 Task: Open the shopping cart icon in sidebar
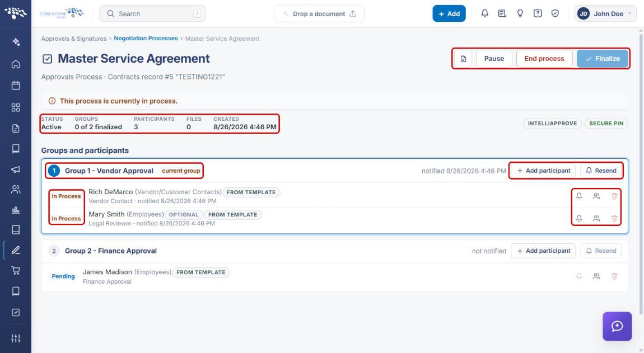(16, 271)
